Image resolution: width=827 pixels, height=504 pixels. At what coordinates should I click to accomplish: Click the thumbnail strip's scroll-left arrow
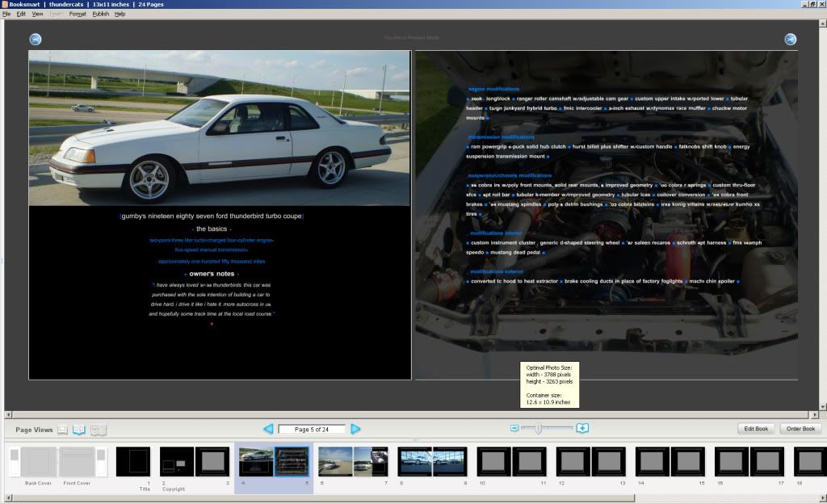tap(8, 498)
